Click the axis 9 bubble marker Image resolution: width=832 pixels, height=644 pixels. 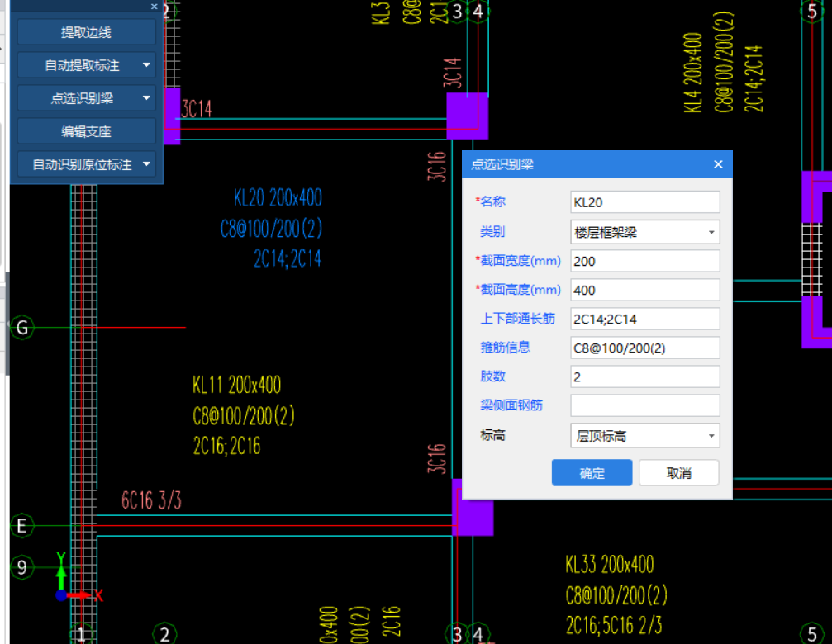coord(21,567)
